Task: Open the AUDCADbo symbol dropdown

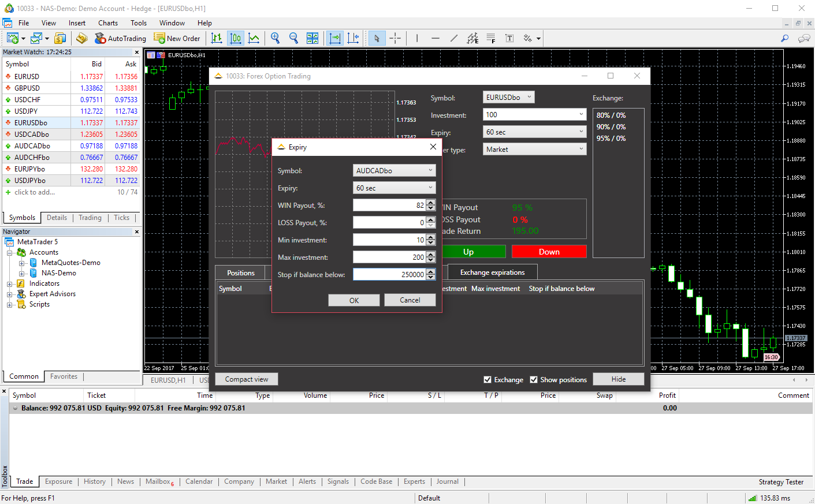Action: pyautogui.click(x=394, y=171)
